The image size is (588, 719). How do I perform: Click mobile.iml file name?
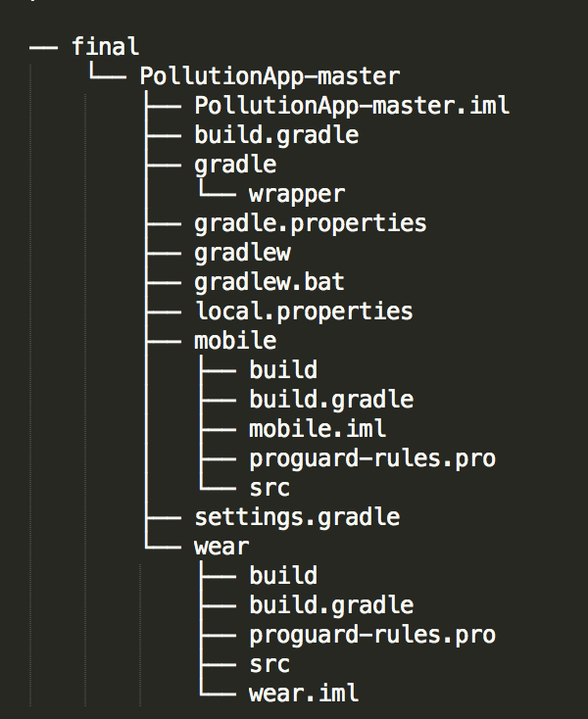318,429
